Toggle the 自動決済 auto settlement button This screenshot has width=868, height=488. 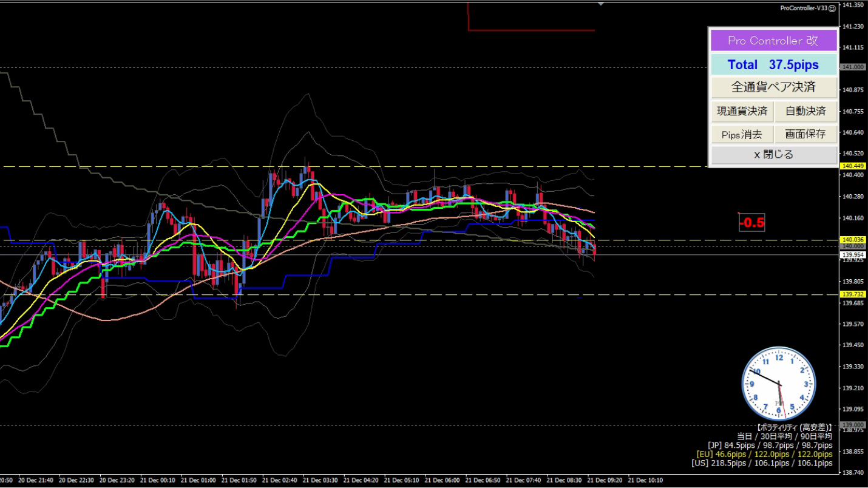tap(805, 112)
